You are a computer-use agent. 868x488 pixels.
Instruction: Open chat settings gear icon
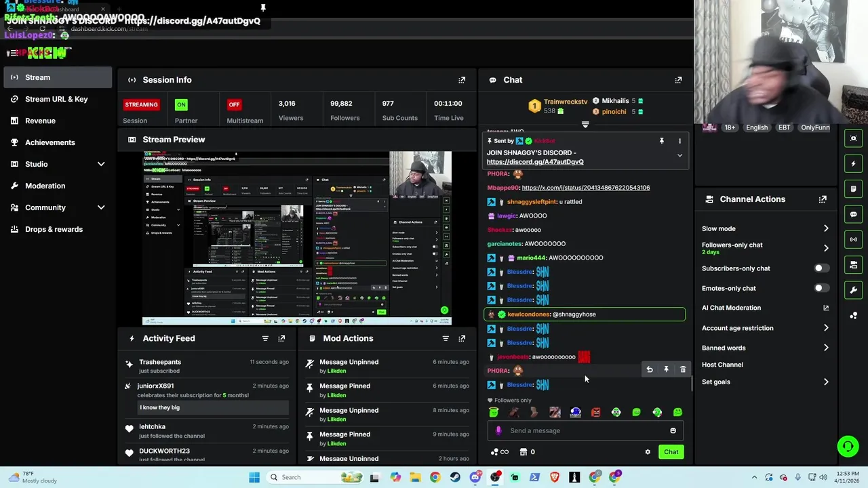pos(648,452)
